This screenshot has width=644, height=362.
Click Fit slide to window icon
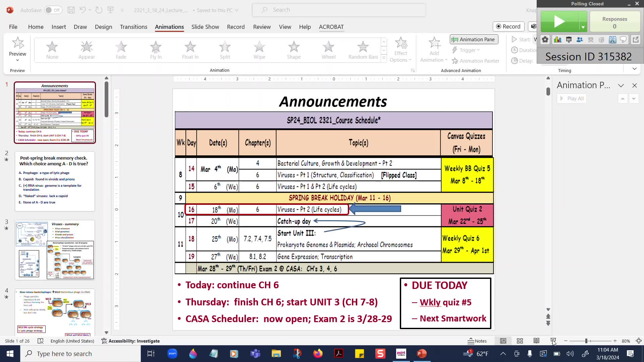[x=639, y=341]
